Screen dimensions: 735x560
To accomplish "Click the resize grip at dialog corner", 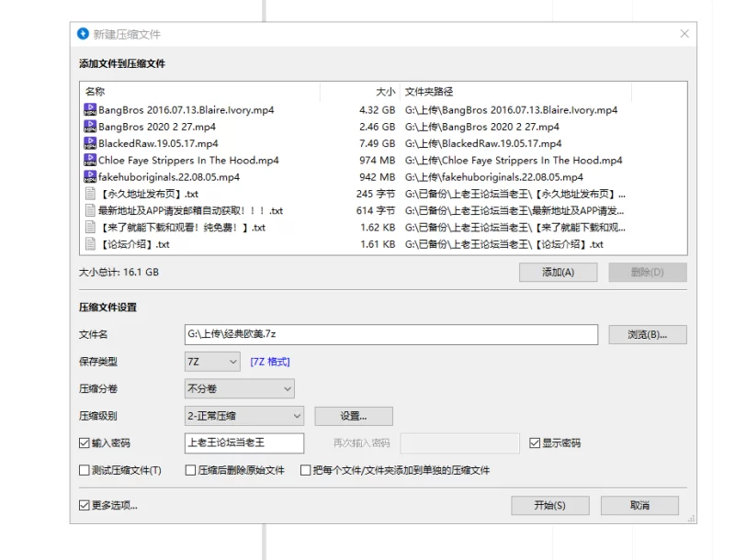I will 691,519.
